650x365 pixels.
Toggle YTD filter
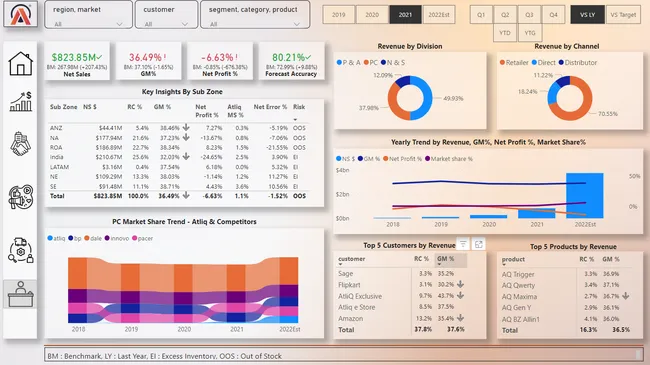coord(505,33)
